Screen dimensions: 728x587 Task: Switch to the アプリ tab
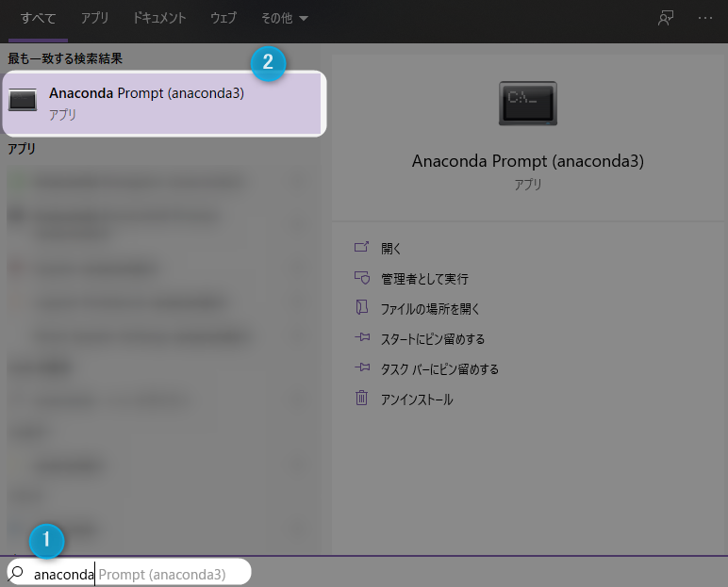pyautogui.click(x=94, y=19)
